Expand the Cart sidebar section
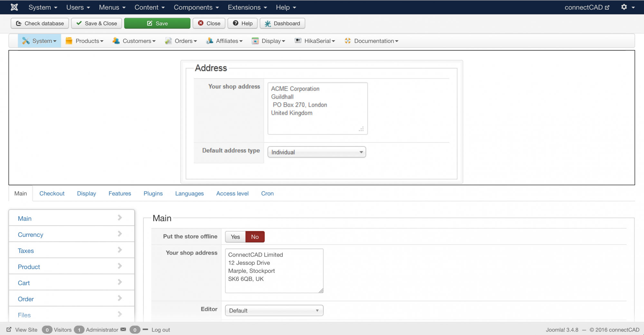The image size is (644, 335). [71, 283]
